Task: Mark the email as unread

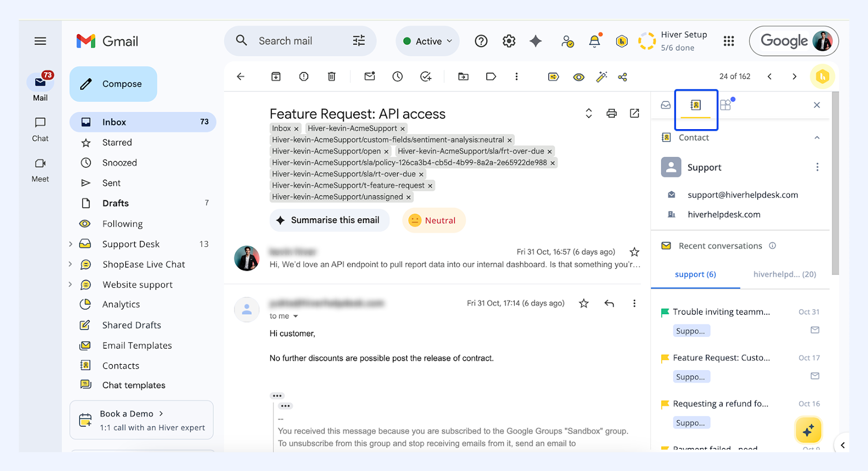Action: tap(370, 77)
